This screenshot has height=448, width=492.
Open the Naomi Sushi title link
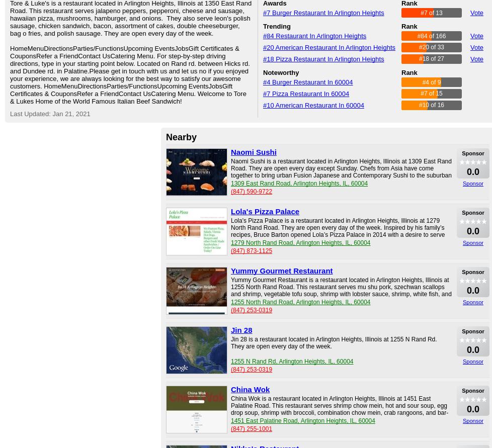tap(254, 152)
